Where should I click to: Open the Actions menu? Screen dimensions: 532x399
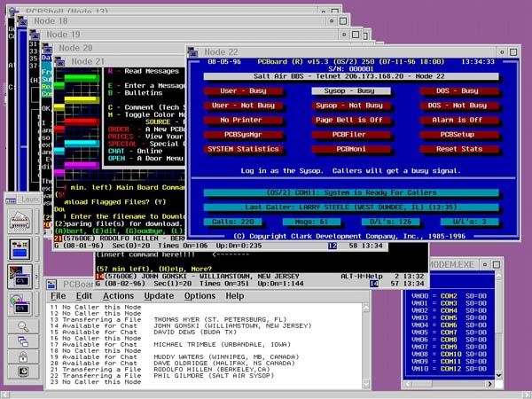click(x=119, y=296)
